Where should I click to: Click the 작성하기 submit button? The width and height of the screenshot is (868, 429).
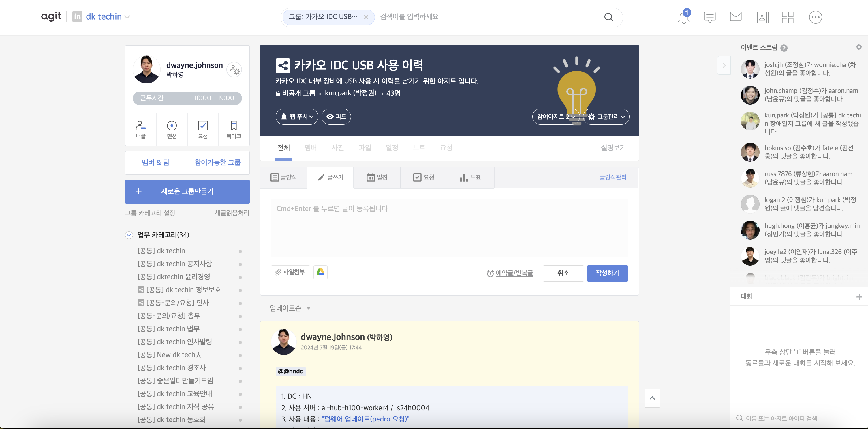607,273
